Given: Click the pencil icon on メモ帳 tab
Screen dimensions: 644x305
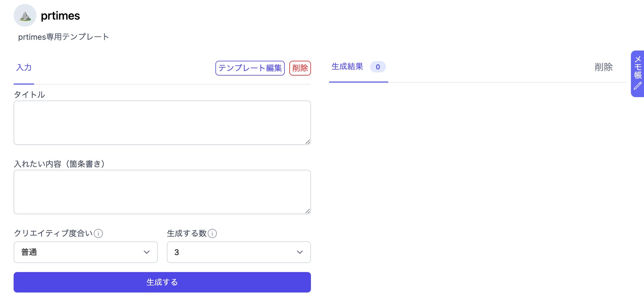Looking at the screenshot, I should (637, 86).
